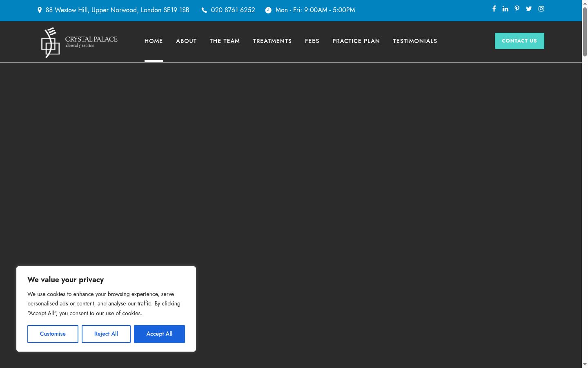
Task: Open the Instagram social icon
Action: click(x=541, y=9)
